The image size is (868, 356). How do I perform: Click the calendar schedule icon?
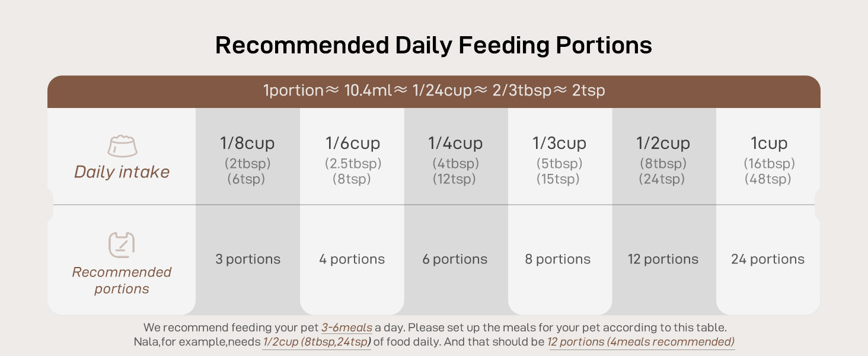click(122, 245)
